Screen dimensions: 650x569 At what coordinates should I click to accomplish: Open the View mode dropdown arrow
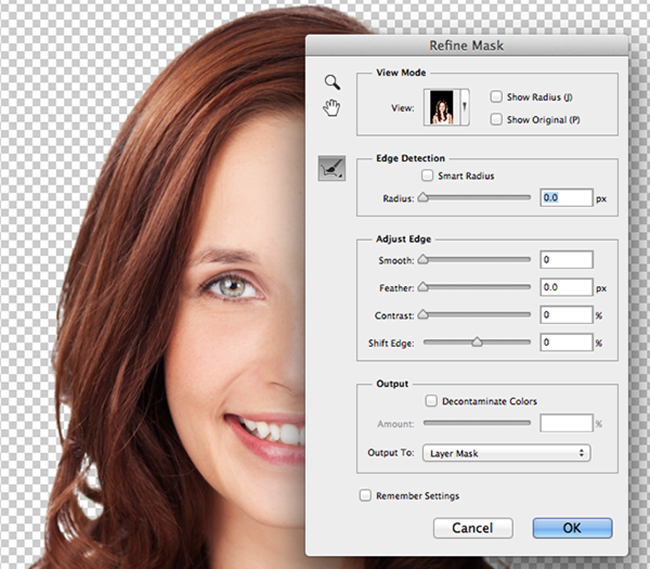463,107
